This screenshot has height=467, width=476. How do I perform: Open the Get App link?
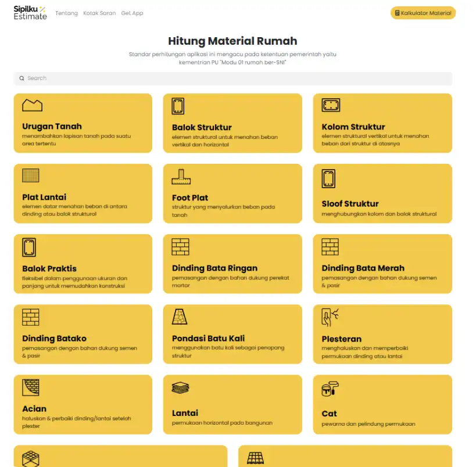[132, 13]
